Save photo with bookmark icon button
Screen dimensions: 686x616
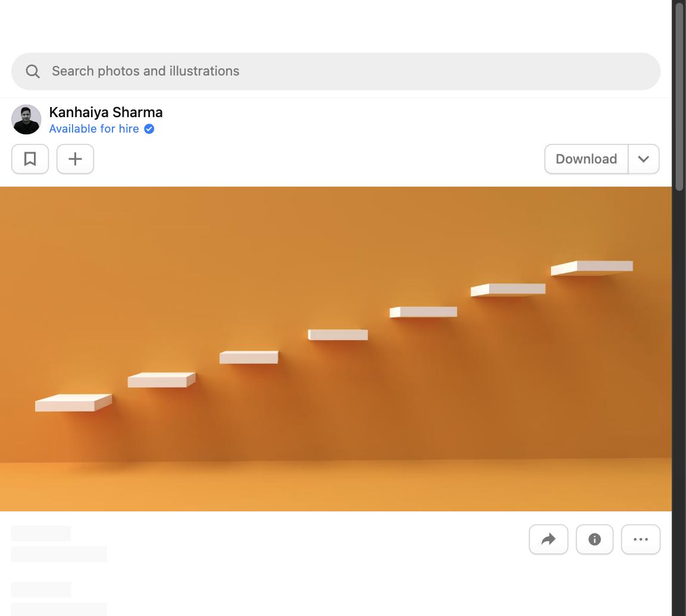tap(30, 159)
